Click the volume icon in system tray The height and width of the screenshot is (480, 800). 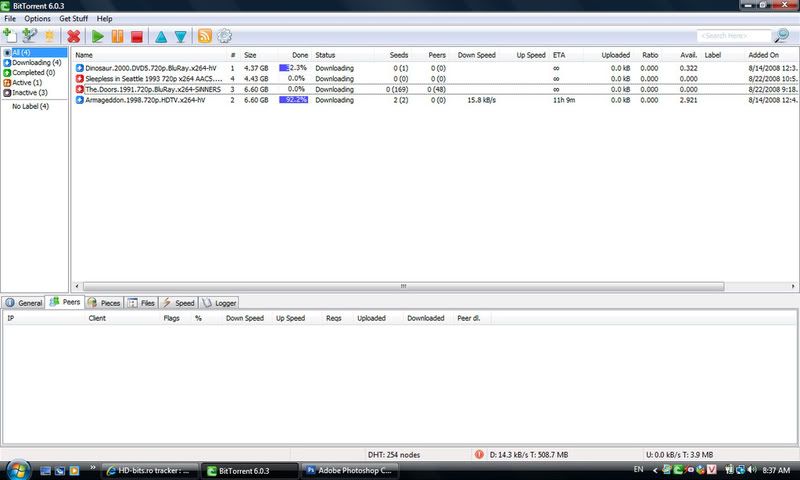tap(752, 470)
